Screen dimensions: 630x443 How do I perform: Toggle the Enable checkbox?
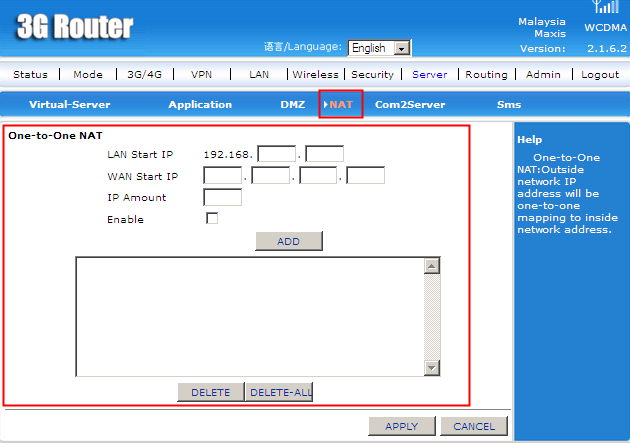212,219
